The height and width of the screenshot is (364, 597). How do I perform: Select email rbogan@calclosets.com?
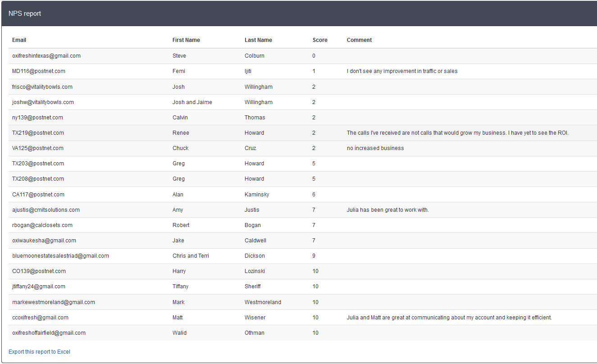click(x=42, y=225)
